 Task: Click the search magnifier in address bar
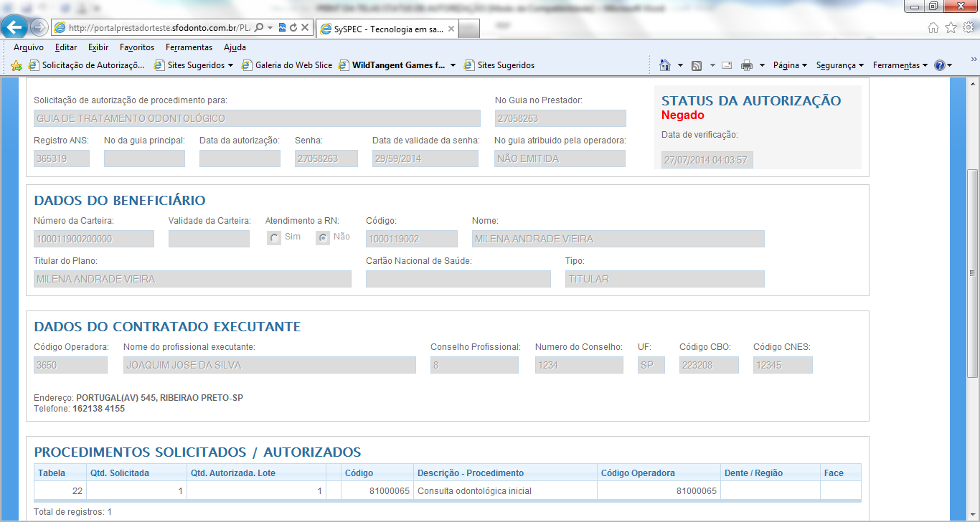point(258,28)
